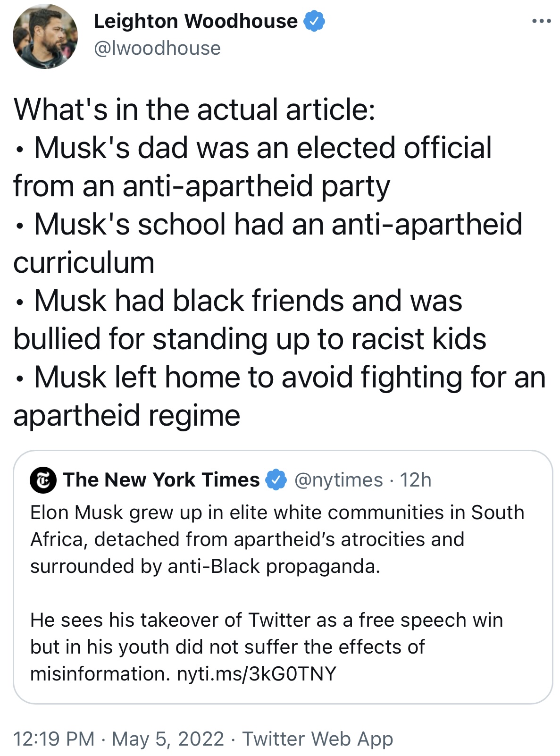Open the three-dot more options menu
The width and height of the screenshot is (560, 756).
[x=541, y=21]
